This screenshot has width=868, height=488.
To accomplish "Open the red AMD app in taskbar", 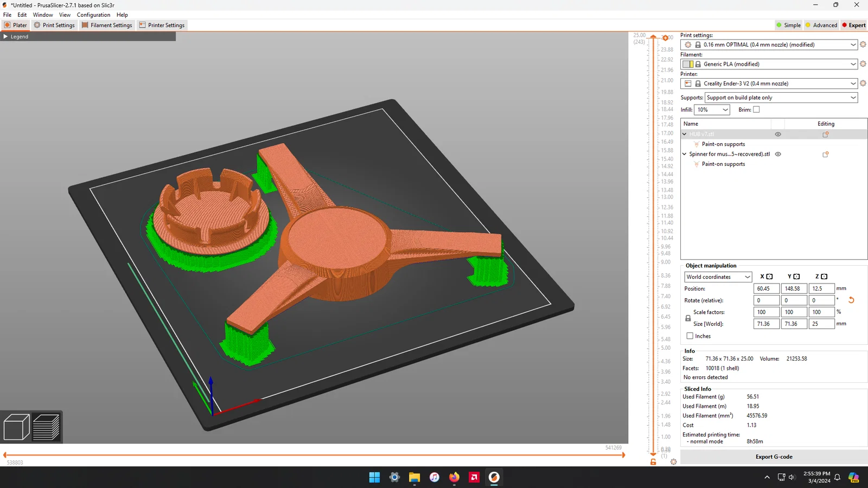I will tap(474, 477).
